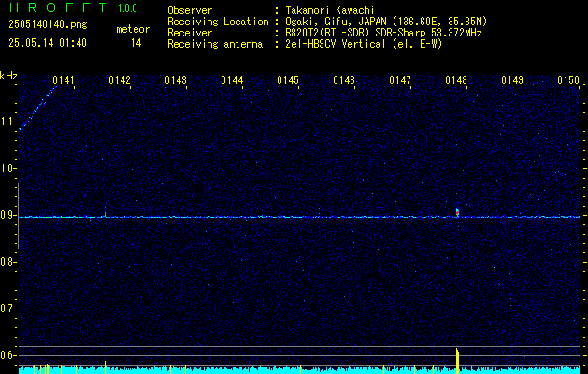Click time marker 0149
The width and height of the screenshot is (588, 374).
[512, 80]
